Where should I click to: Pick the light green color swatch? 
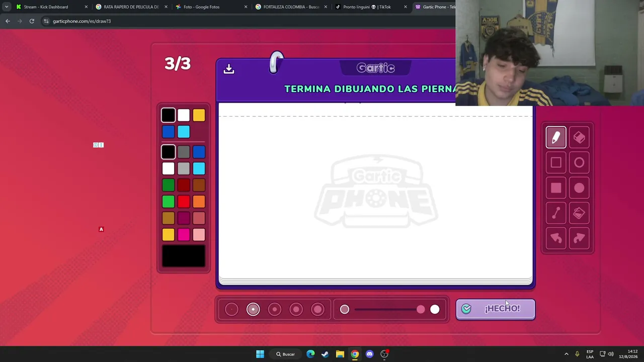tap(169, 202)
